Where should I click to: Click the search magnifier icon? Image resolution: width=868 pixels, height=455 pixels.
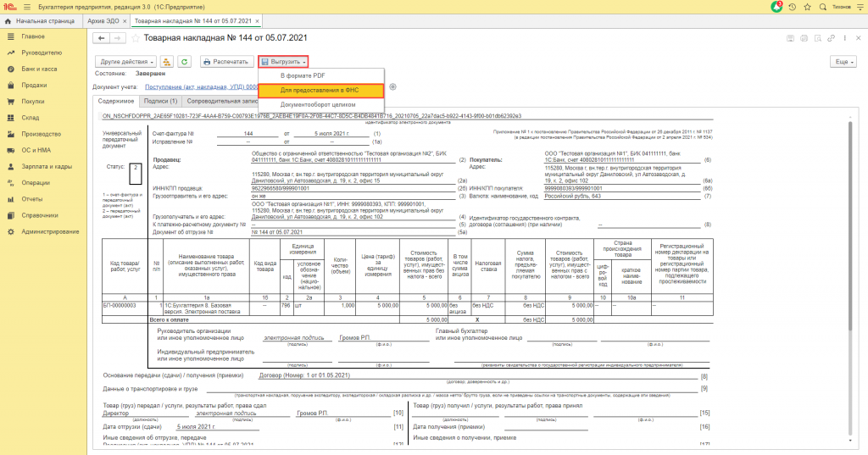click(x=822, y=7)
